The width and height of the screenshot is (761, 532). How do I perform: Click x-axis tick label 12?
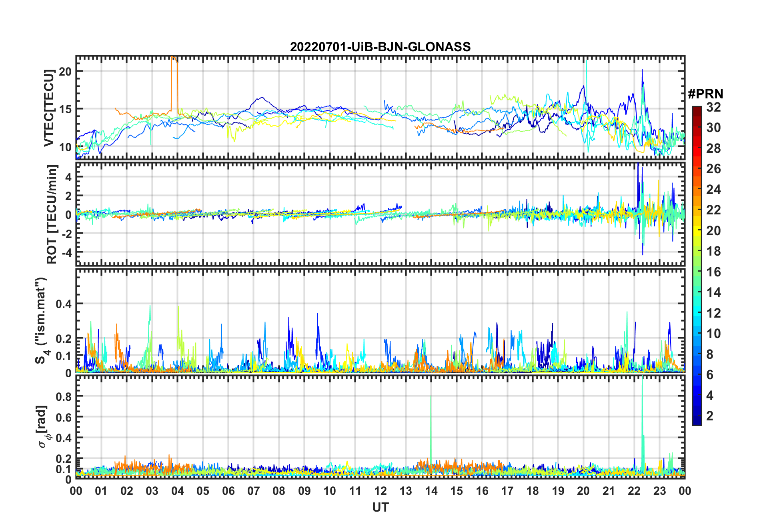380,491
